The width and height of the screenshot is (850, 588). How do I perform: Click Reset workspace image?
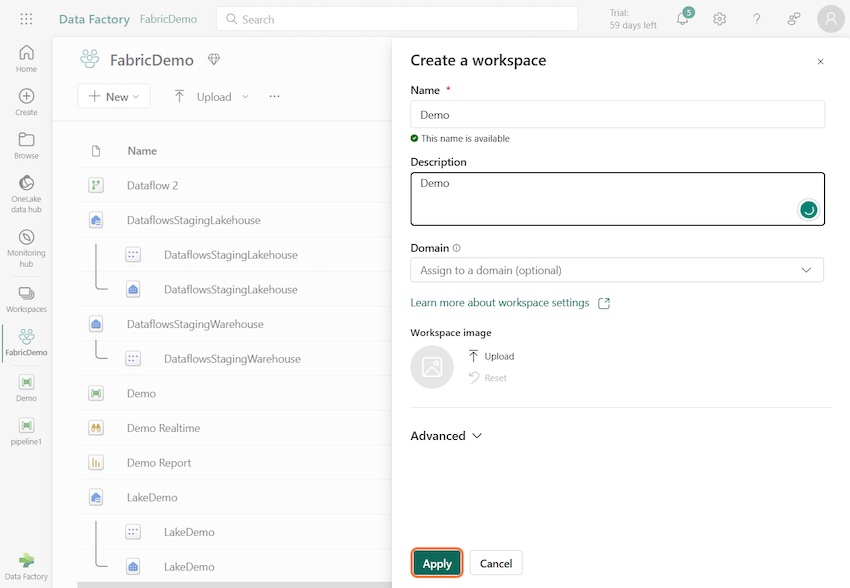[488, 378]
